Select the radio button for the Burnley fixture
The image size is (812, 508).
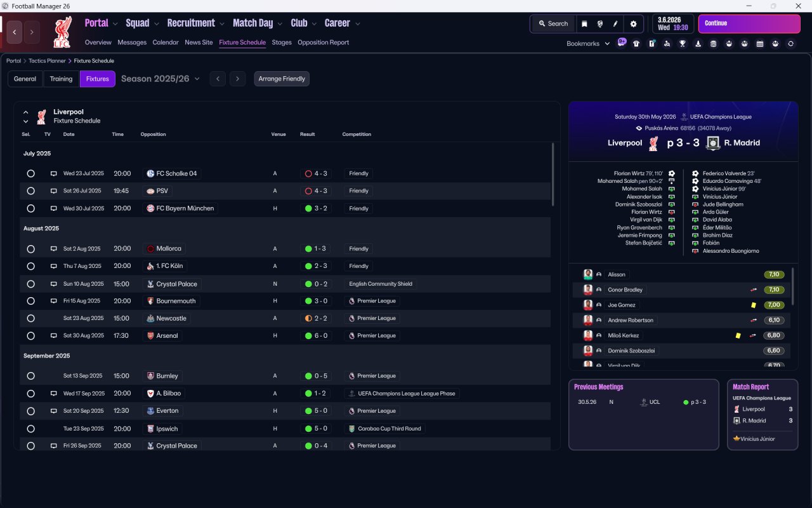[x=30, y=376]
